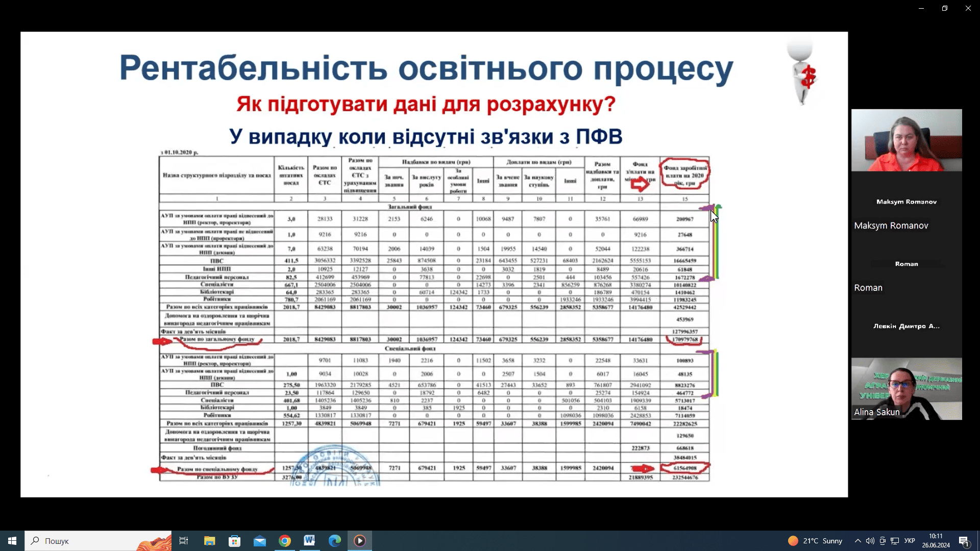Switch to Microsoft Word on the taskbar

(x=309, y=541)
